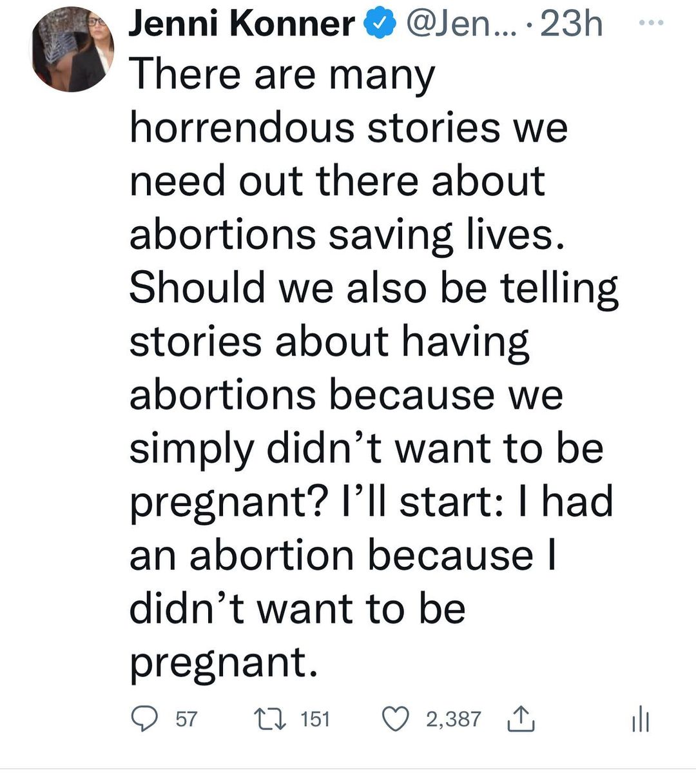Viewport: 696px width, 784px height.
Task: Click the reply speech bubble icon
Action: point(145,719)
